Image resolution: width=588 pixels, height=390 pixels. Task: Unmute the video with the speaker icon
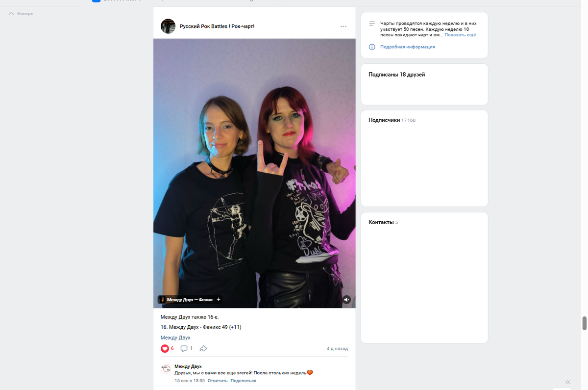click(346, 299)
